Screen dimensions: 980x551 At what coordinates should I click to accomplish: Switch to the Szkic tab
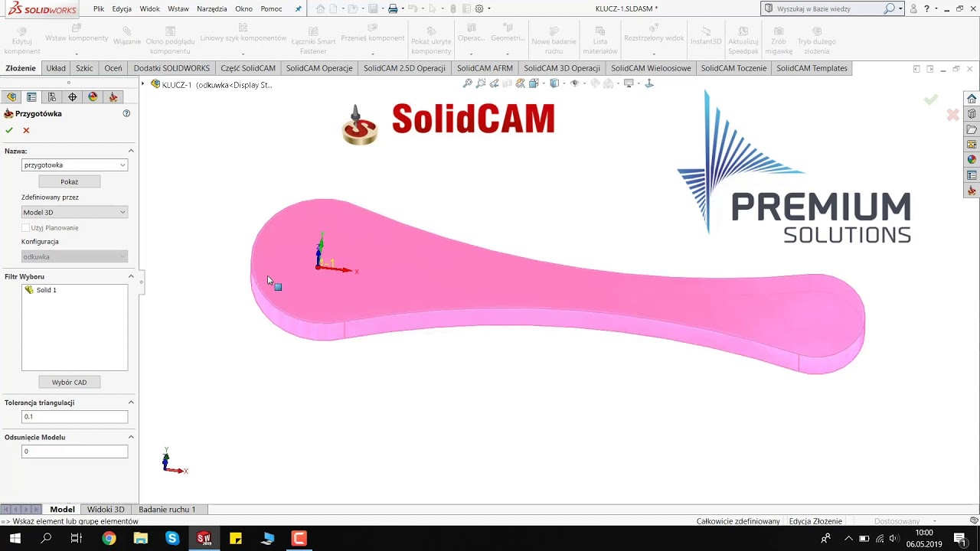[84, 68]
